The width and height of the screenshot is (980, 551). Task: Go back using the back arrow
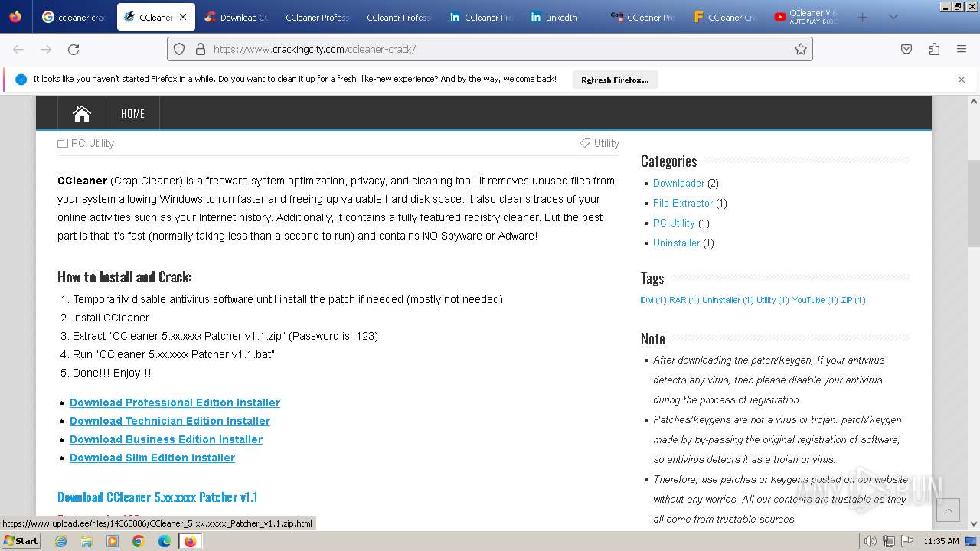18,49
